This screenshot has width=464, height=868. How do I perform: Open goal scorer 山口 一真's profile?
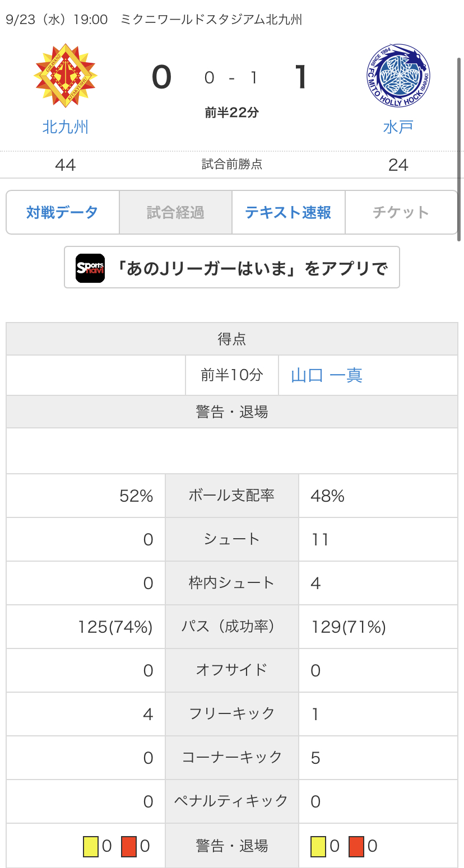[x=327, y=375]
